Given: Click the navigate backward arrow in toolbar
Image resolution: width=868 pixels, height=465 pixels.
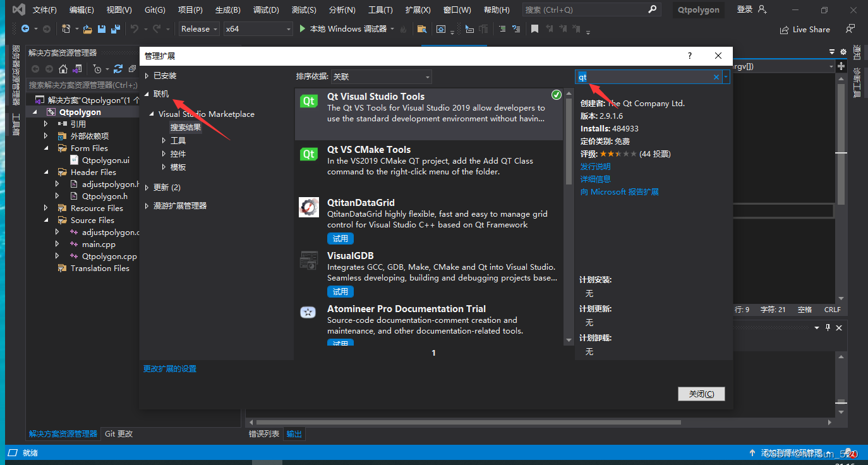Looking at the screenshot, I should pyautogui.click(x=25, y=29).
